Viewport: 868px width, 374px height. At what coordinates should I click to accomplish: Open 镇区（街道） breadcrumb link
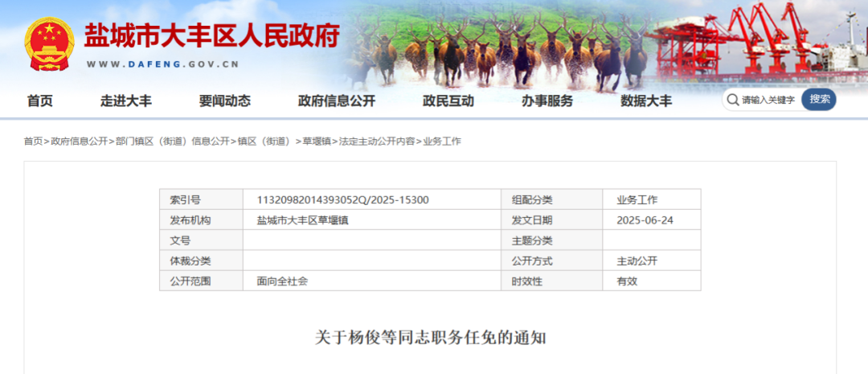[x=264, y=142]
